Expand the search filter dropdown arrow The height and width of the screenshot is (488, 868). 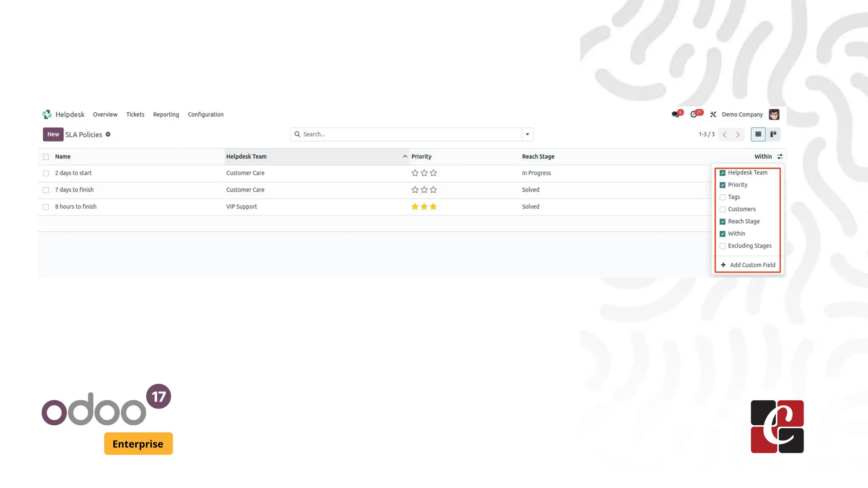pos(527,134)
